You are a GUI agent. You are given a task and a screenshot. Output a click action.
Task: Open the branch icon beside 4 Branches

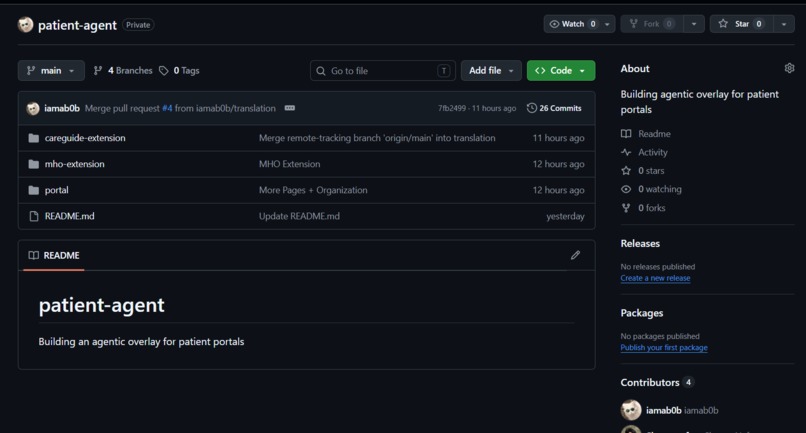pyautogui.click(x=98, y=70)
